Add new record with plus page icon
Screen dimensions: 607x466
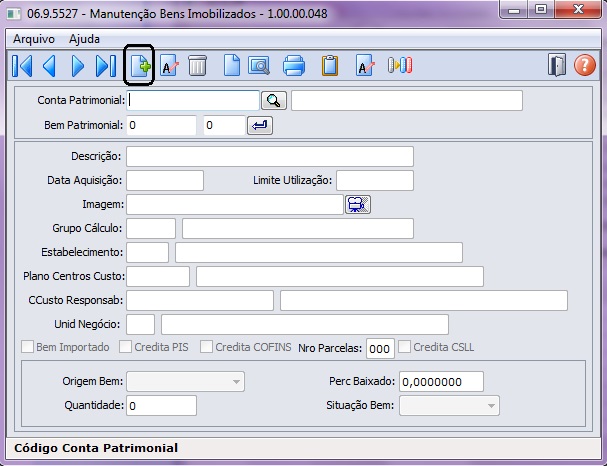point(139,65)
